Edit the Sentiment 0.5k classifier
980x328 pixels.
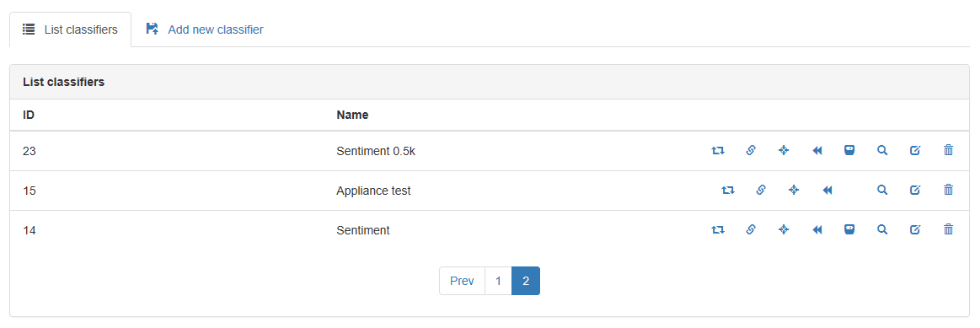click(x=915, y=150)
